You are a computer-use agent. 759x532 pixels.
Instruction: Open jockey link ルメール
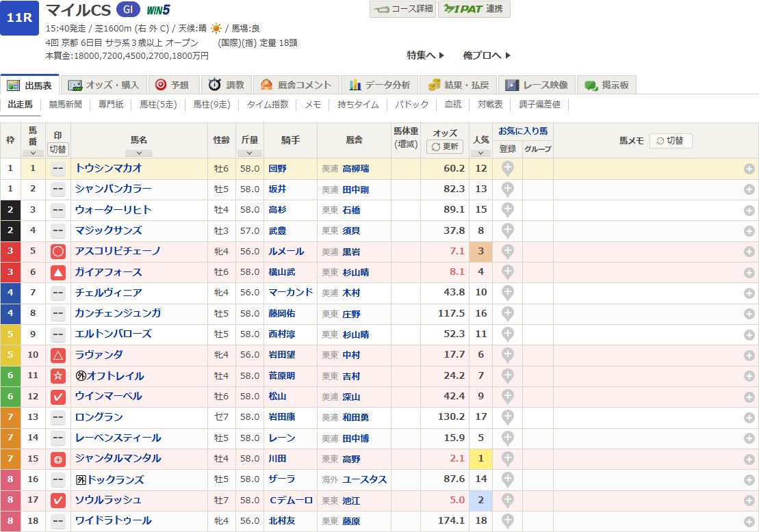286,252
